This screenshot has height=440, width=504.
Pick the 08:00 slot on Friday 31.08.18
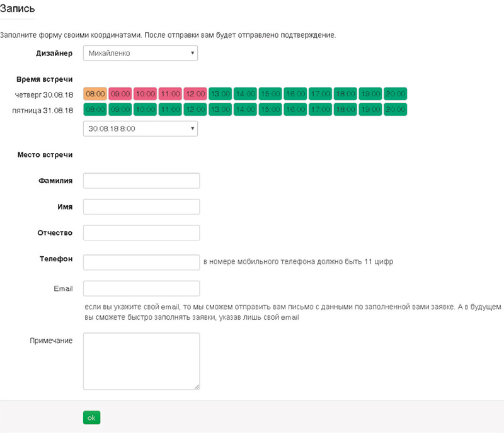coord(95,110)
